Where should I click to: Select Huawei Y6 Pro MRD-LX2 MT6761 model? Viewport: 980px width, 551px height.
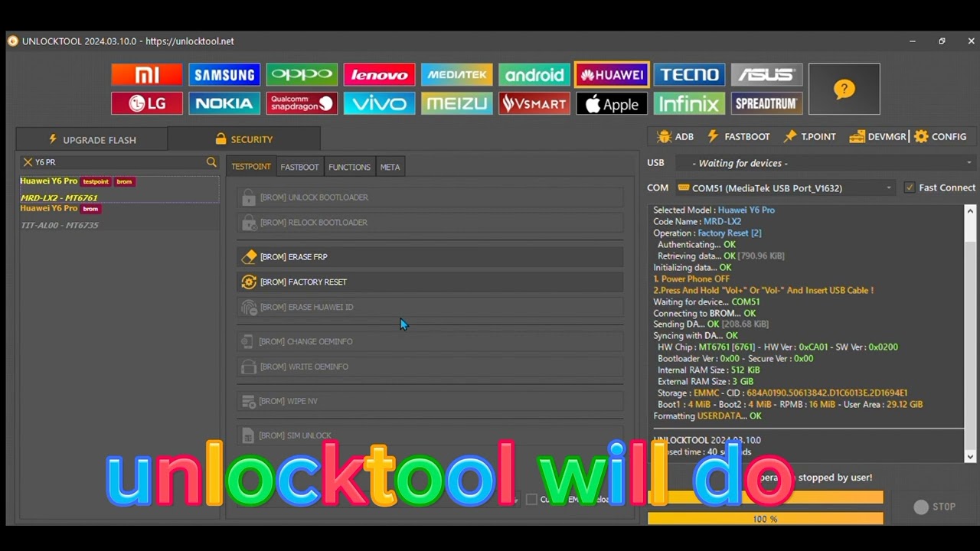pos(119,190)
